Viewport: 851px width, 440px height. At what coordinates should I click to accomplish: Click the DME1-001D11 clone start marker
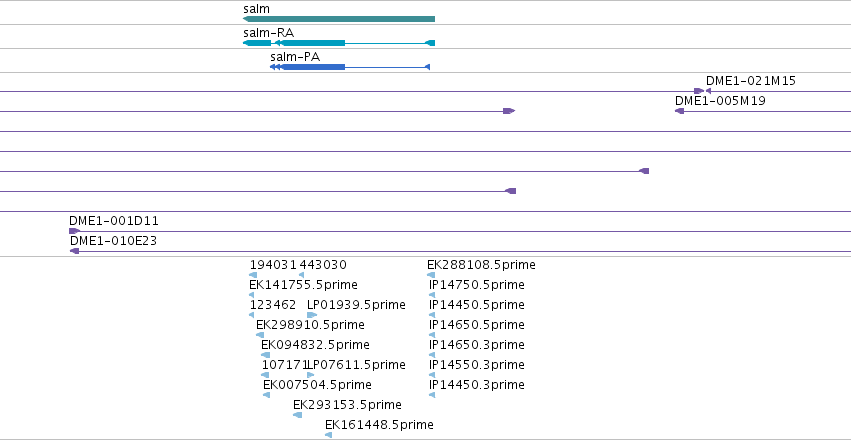(74, 231)
